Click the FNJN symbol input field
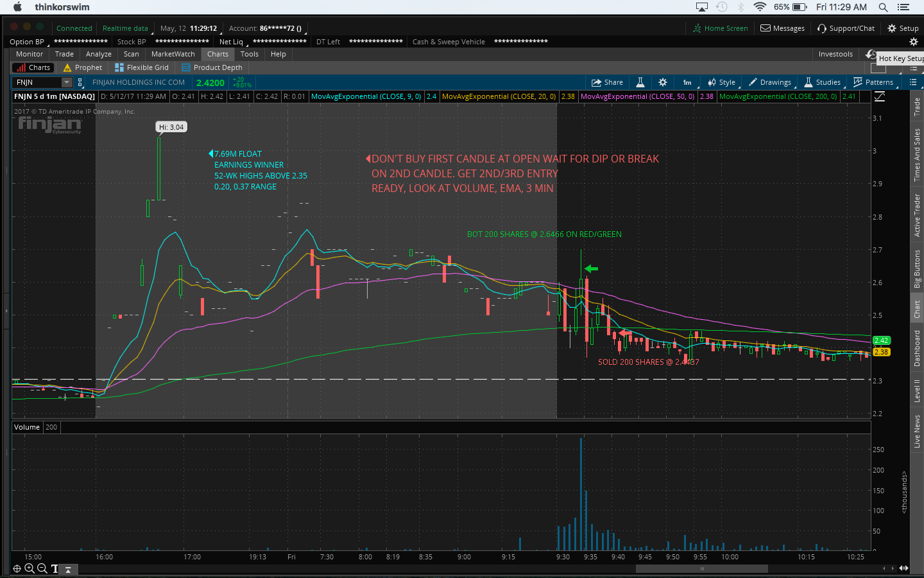Image resolution: width=924 pixels, height=578 pixels. click(37, 82)
